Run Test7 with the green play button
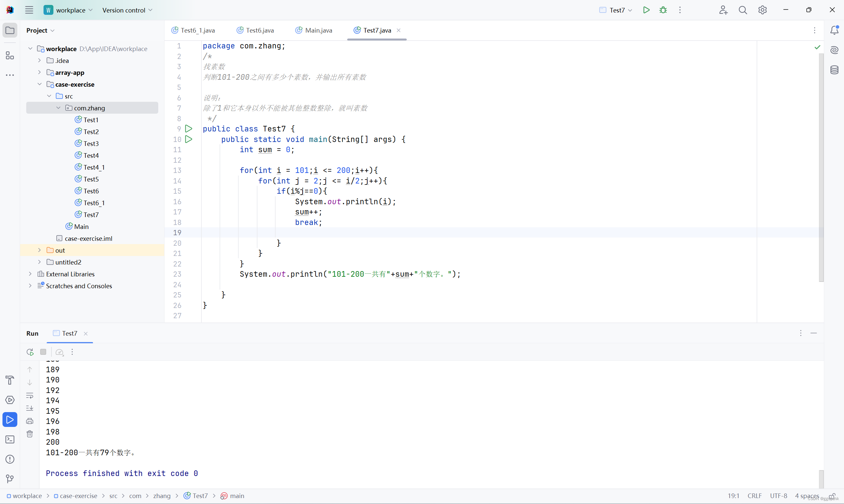Screen dimensions: 844x504 (x=646, y=10)
